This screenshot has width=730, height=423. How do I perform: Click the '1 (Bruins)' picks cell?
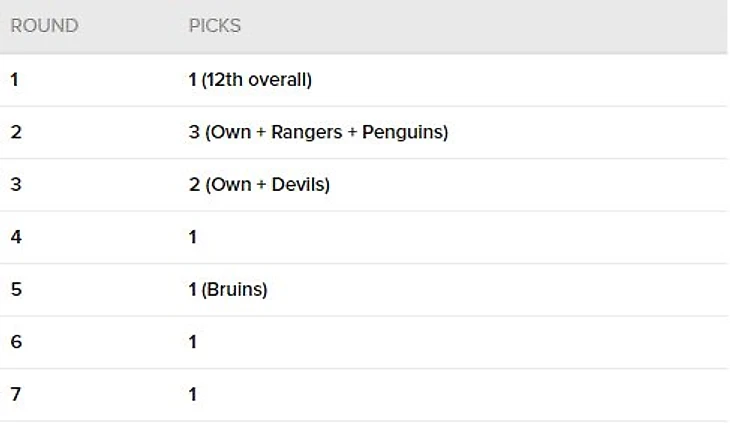tap(228, 290)
